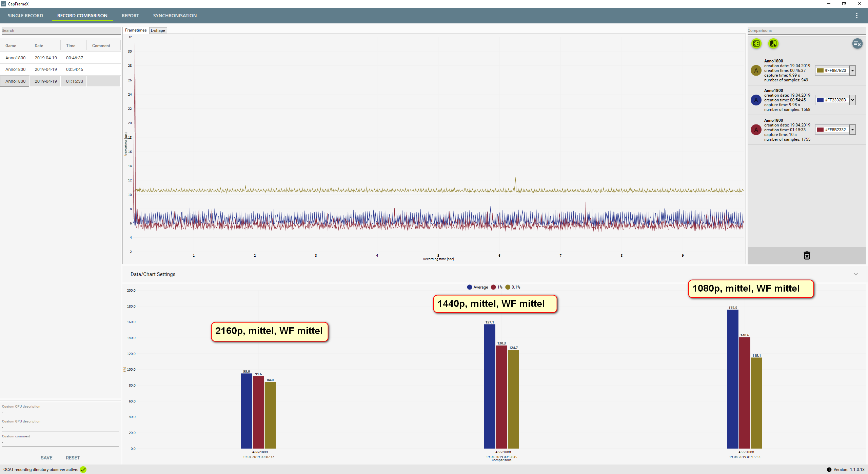
Task: Click the green OCAT observer active checkmark
Action: click(83, 470)
